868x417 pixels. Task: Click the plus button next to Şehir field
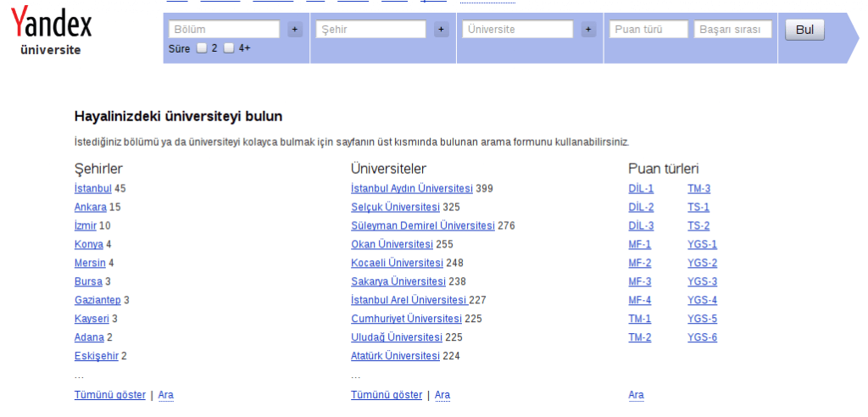point(441,30)
